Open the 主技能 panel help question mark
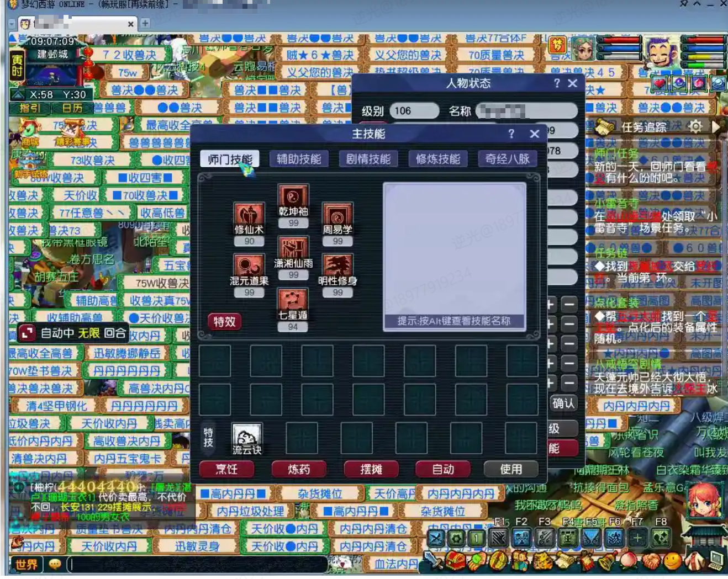 pyautogui.click(x=511, y=134)
